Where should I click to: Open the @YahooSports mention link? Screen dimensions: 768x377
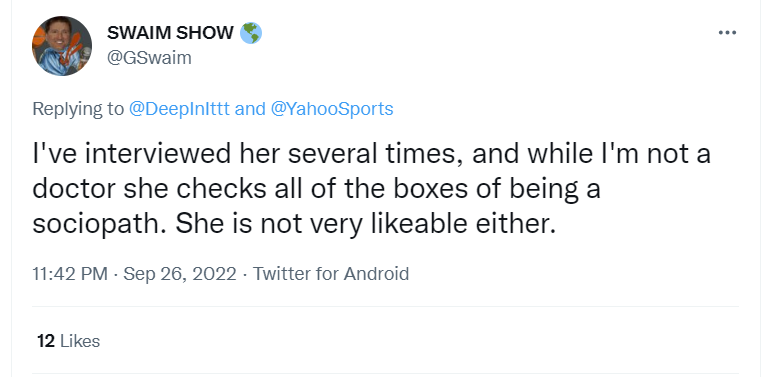coord(332,109)
